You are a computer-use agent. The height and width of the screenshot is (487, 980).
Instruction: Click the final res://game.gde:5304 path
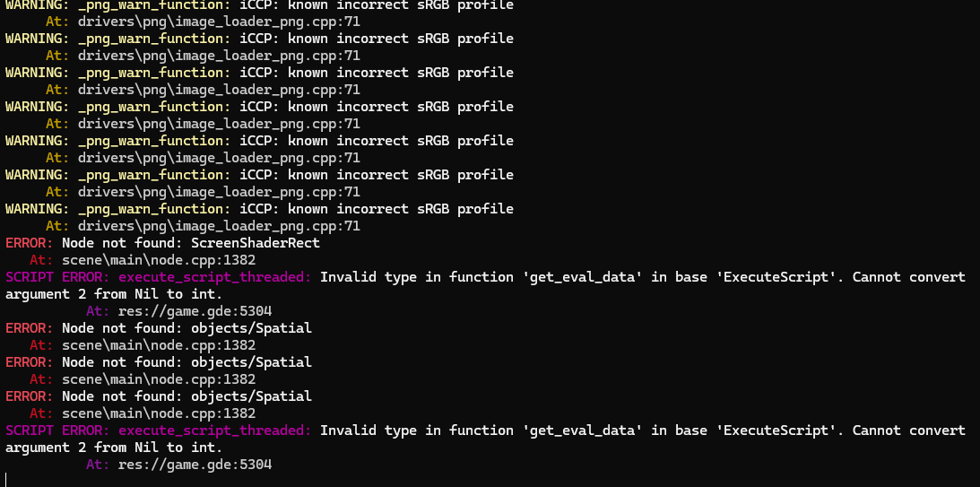tap(195, 465)
